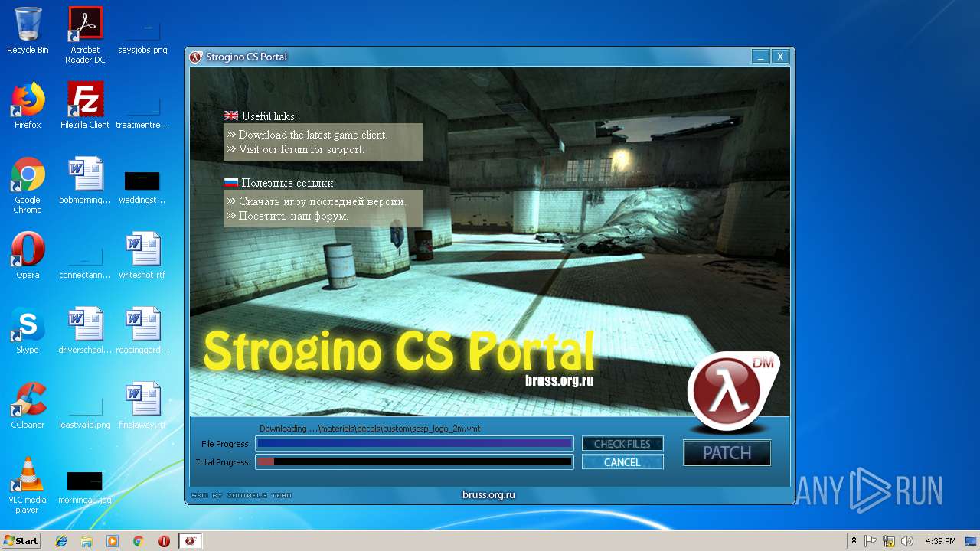The image size is (980, 551).
Task: Select the writeshot.rtf document icon
Action: (142, 256)
